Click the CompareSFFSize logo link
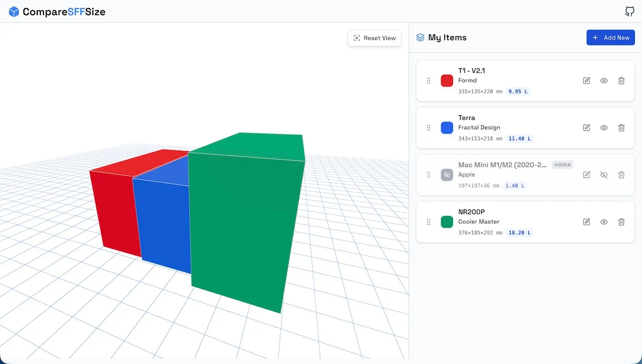 coord(57,12)
